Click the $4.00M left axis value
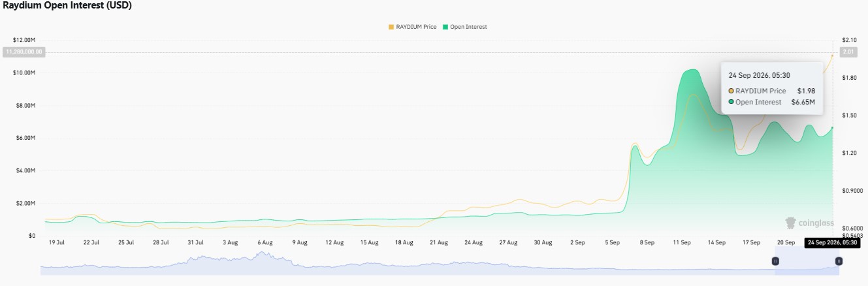868x286 pixels. [x=25, y=170]
